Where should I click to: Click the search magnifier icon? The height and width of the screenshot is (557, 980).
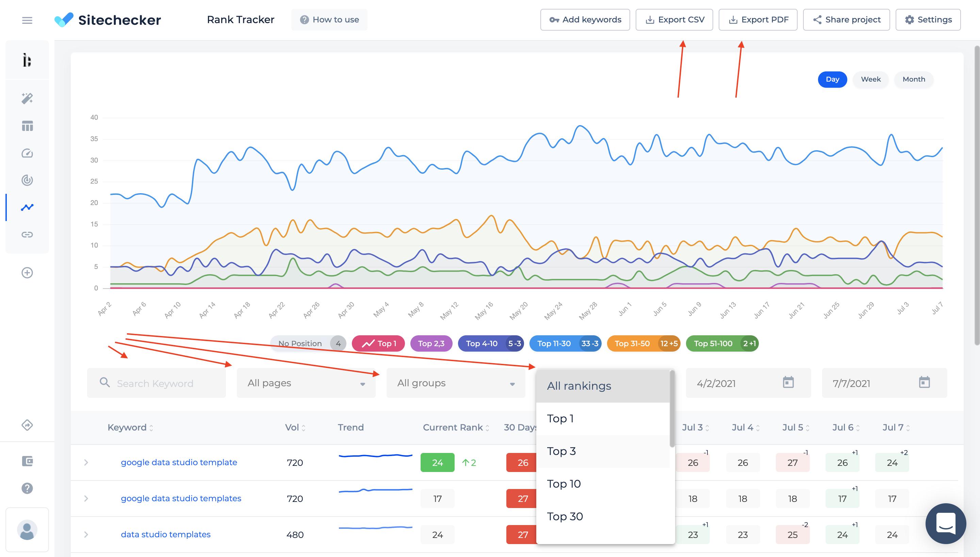104,382
